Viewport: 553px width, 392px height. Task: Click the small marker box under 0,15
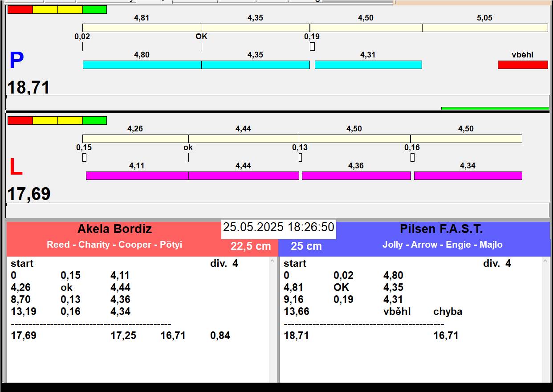tap(84, 157)
